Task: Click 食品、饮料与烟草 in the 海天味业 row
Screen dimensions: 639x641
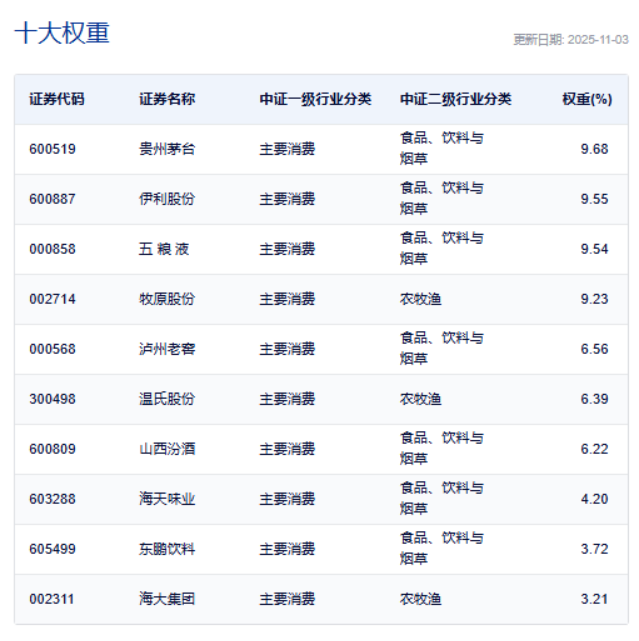Action: (442, 498)
